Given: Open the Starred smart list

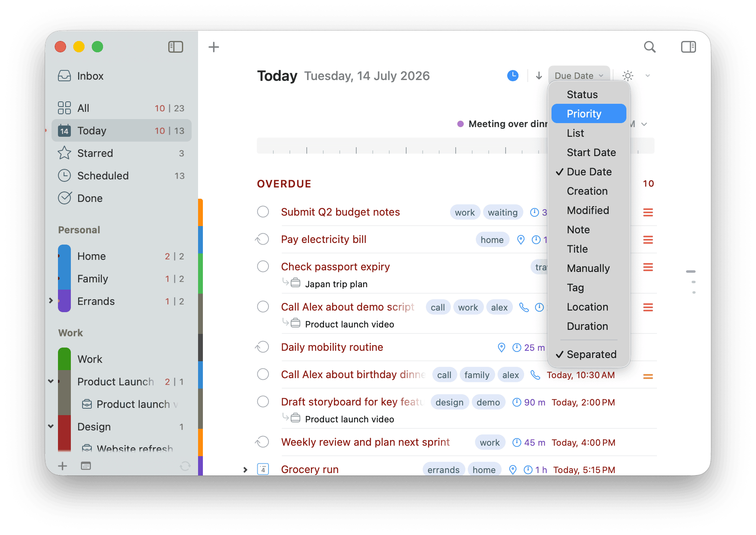Looking at the screenshot, I should click(x=122, y=153).
